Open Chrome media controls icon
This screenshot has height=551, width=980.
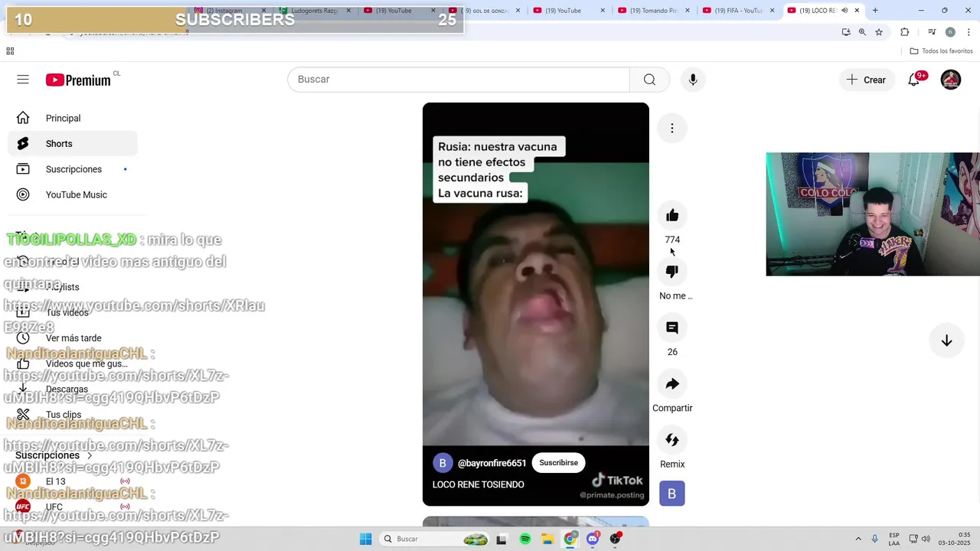tap(932, 32)
